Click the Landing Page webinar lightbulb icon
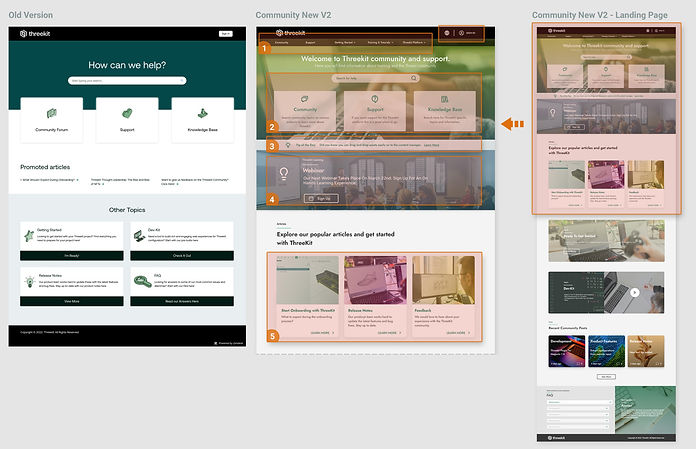696x449 pixels. [553, 113]
